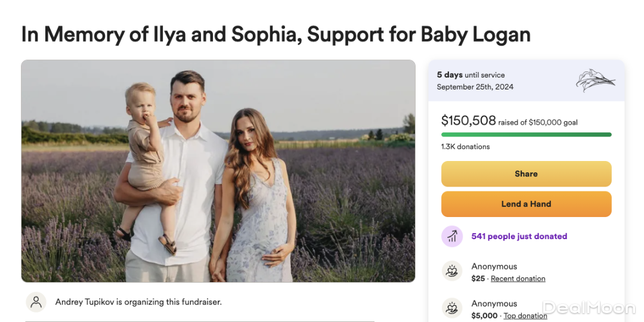The width and height of the screenshot is (644, 322).
Task: Click the $150,508 raised amount
Action: 469,120
